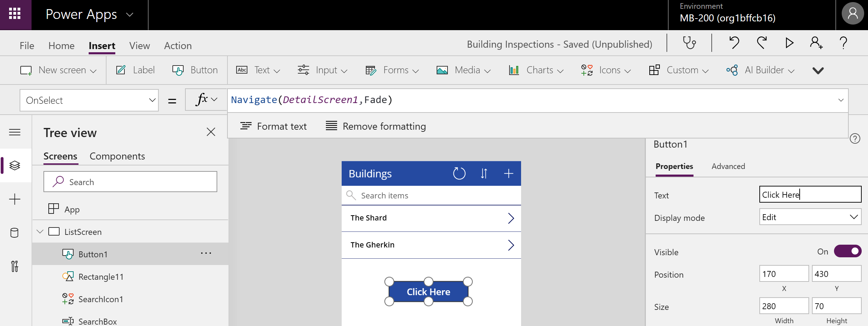Click the sort icon in Buildings header

(x=484, y=174)
